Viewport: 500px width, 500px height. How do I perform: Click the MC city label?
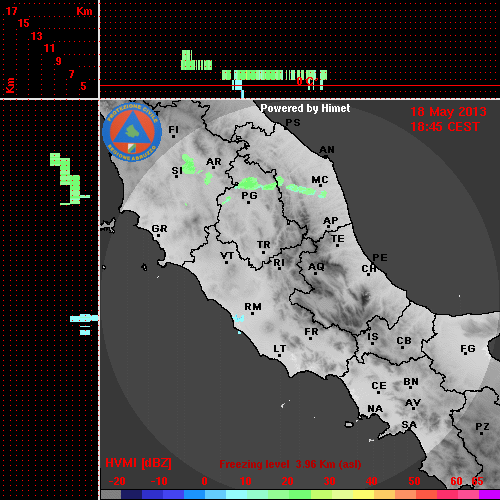[x=320, y=180]
